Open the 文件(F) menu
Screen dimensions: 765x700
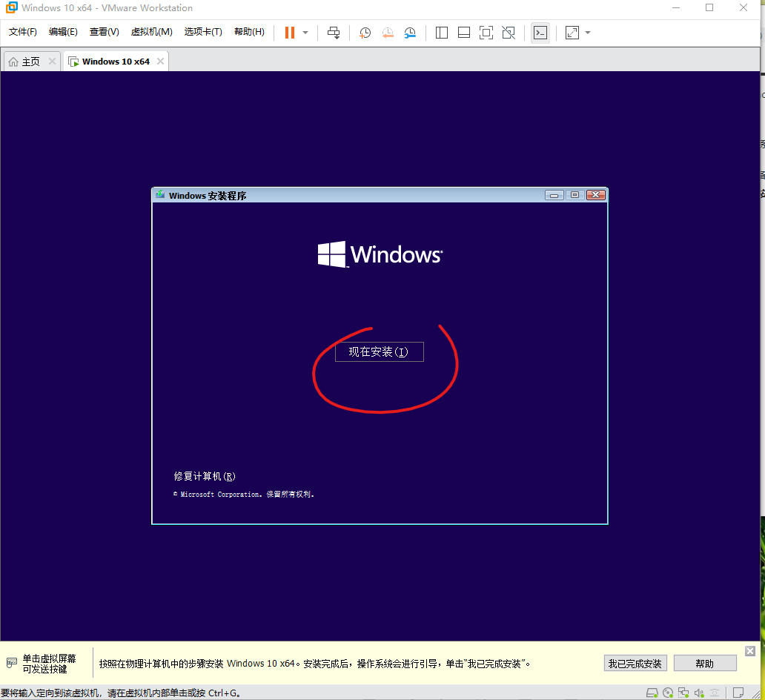23,32
